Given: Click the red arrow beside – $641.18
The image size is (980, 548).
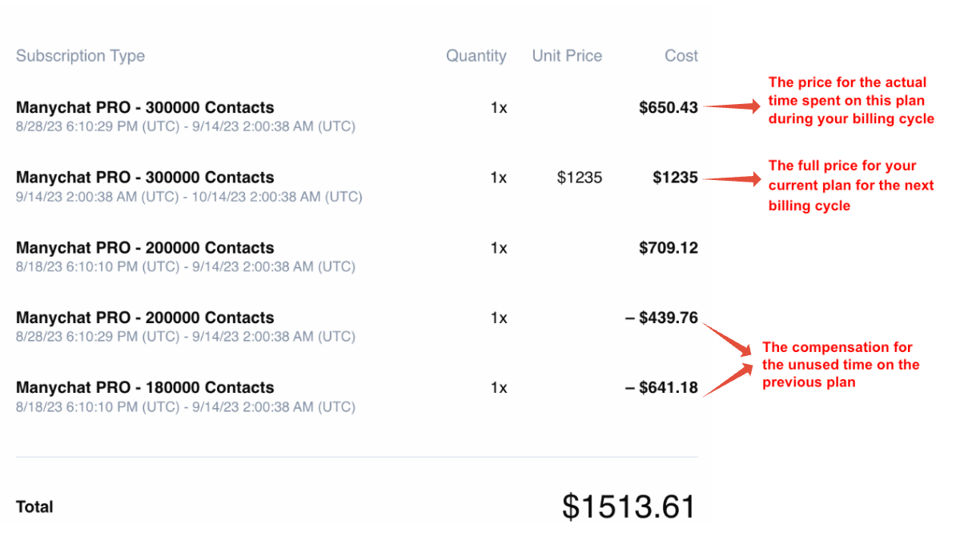Looking at the screenshot, I should (x=727, y=379).
